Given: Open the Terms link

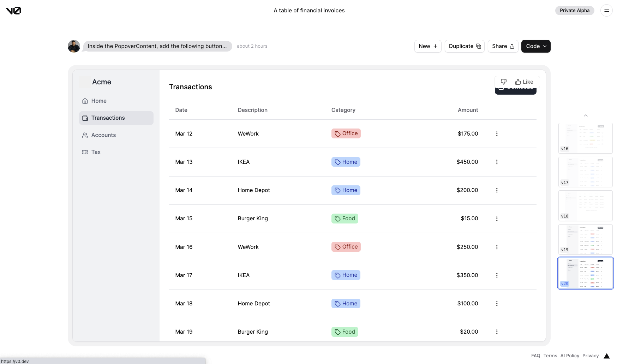Looking at the screenshot, I should (x=550, y=356).
